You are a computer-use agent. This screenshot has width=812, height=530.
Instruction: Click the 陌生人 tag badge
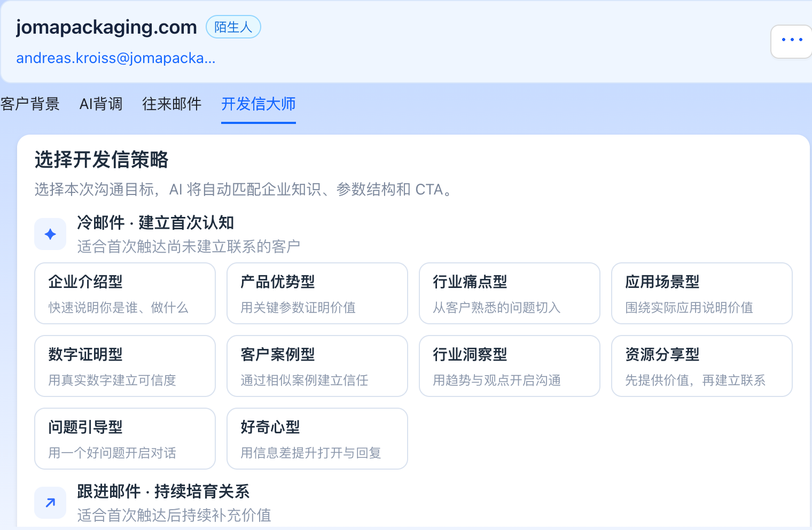tap(233, 27)
